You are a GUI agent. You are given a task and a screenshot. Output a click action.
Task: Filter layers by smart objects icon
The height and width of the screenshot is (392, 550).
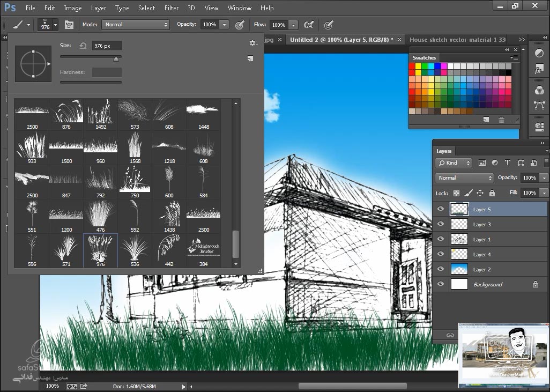click(x=533, y=163)
